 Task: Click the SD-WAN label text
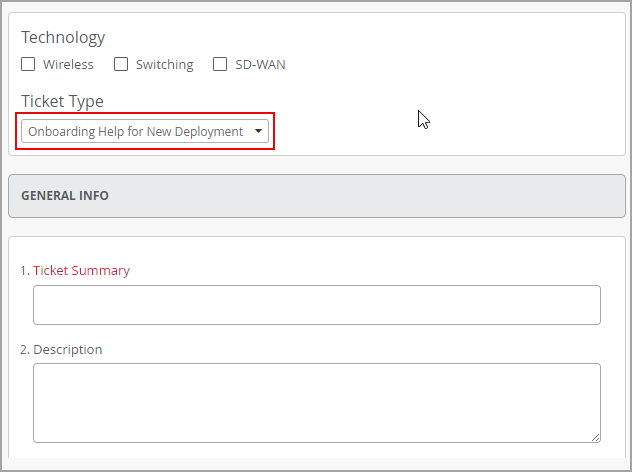(x=260, y=64)
